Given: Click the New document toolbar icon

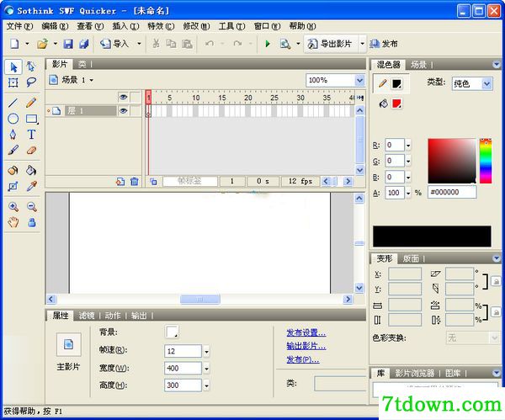Looking at the screenshot, I should click(x=14, y=44).
